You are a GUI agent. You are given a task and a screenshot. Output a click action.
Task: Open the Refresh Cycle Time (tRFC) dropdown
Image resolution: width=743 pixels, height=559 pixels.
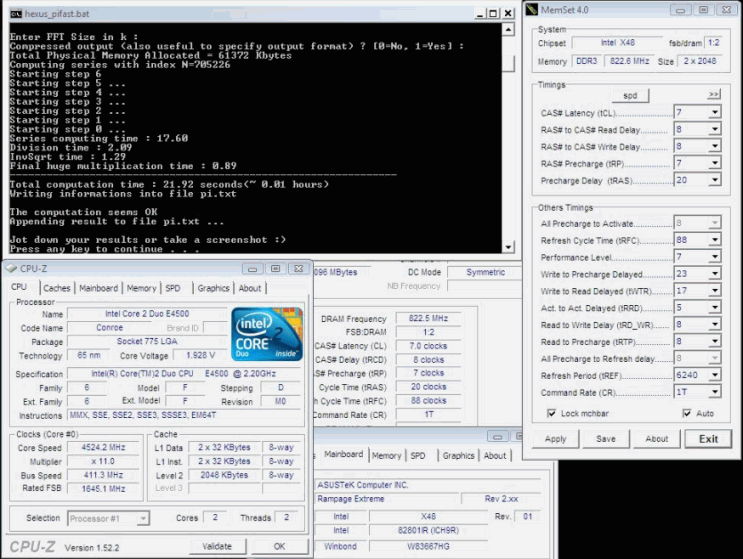(x=715, y=240)
